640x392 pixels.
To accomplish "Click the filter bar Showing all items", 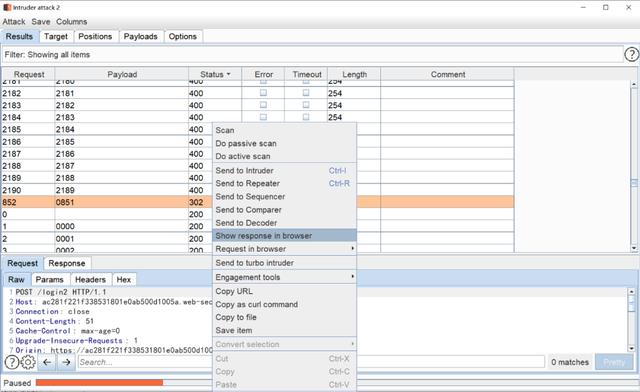I will pos(312,54).
